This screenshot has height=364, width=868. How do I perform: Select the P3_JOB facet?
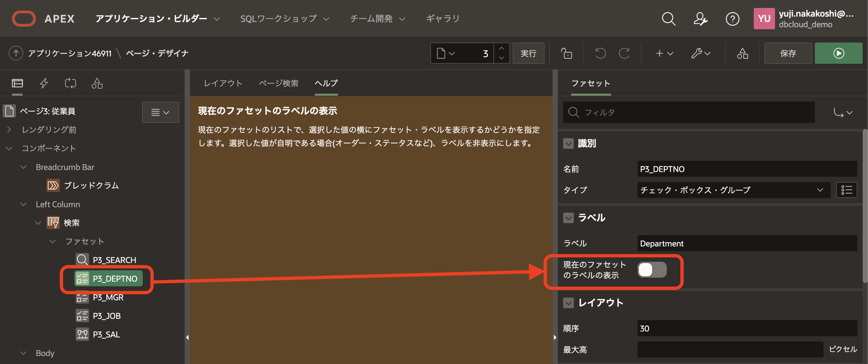[98, 316]
